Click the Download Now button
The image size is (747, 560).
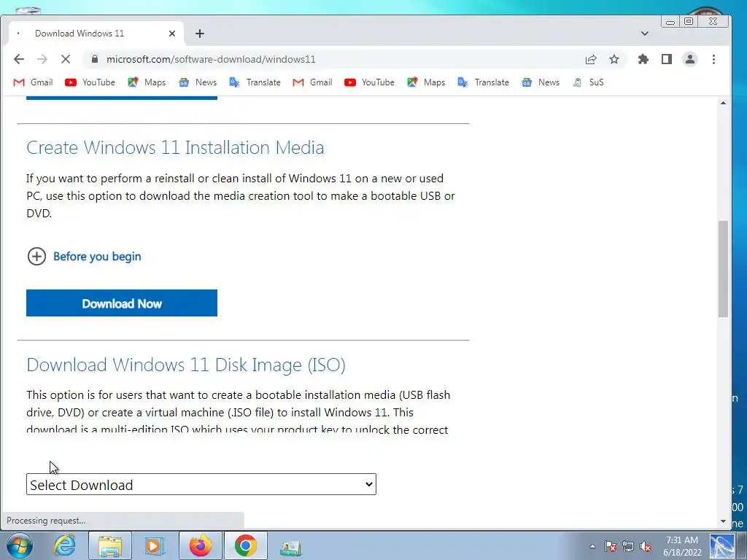(122, 303)
